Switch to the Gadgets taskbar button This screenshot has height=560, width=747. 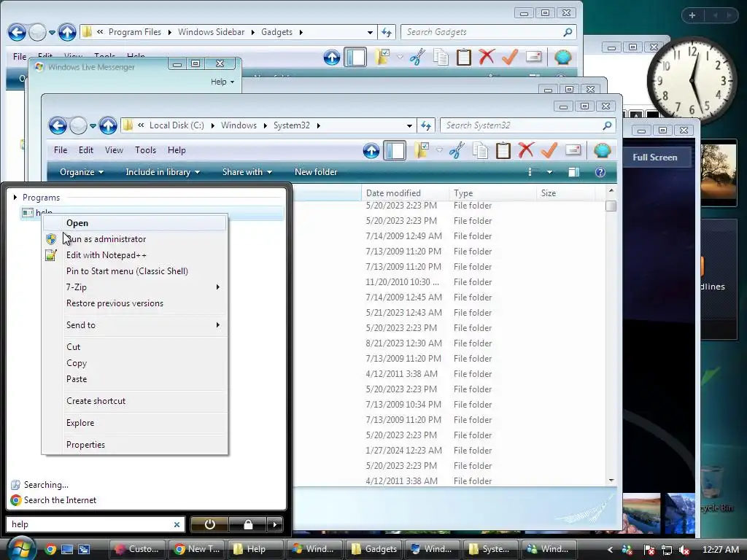coord(374,549)
